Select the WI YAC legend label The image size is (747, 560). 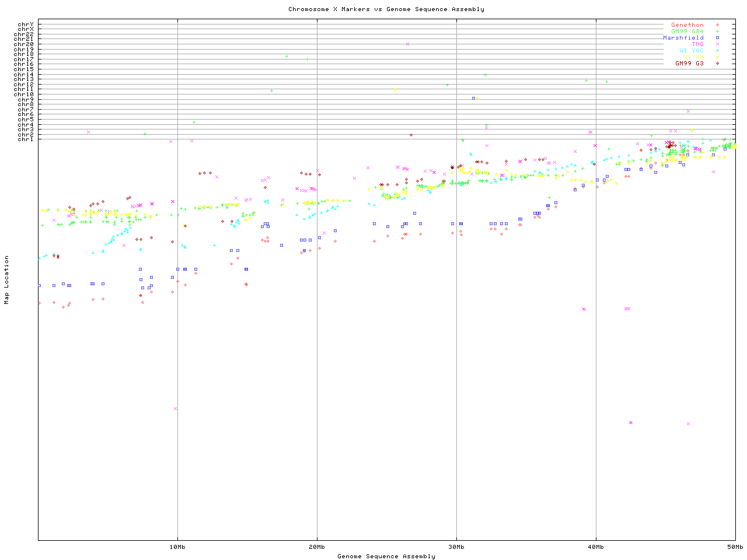(691, 51)
